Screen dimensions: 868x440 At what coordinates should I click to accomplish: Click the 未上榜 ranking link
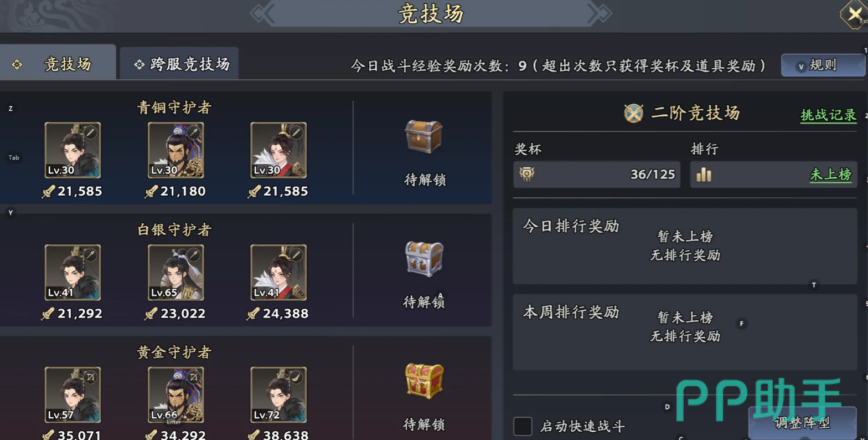(830, 175)
